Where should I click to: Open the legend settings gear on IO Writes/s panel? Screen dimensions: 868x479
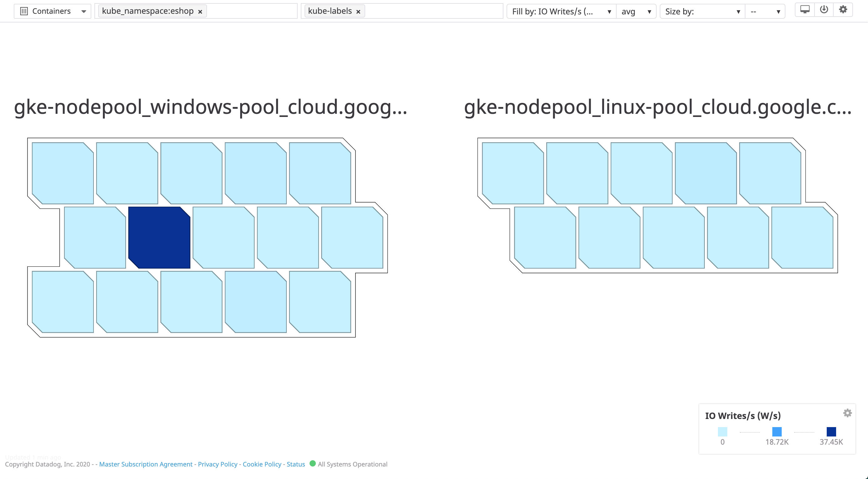[x=848, y=412]
